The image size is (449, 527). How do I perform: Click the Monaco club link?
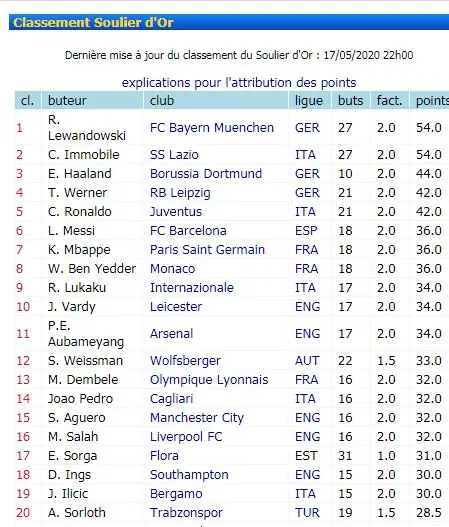(172, 269)
